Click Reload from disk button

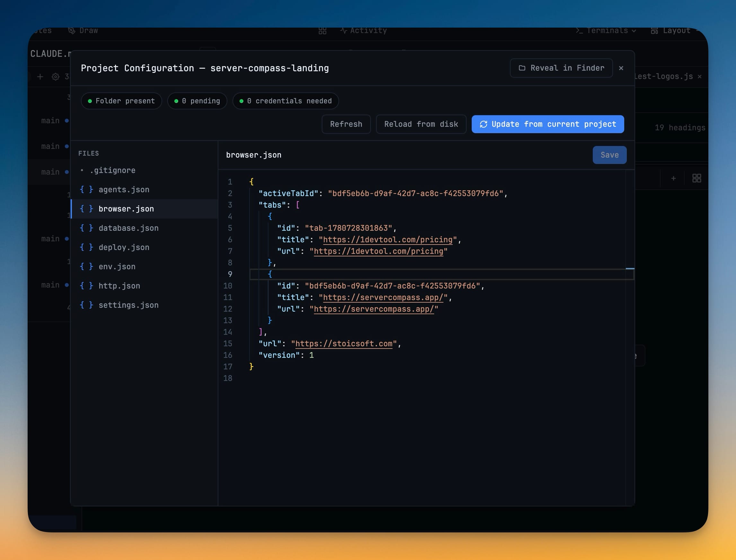[x=421, y=124]
